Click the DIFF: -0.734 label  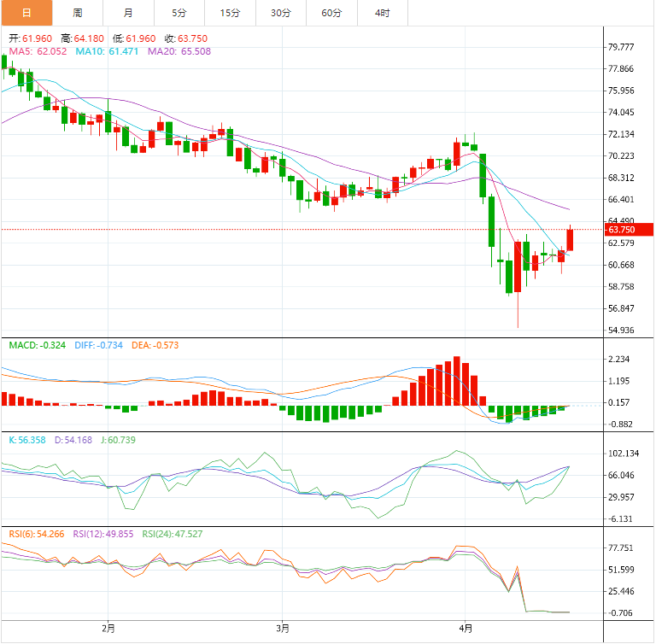pyautogui.click(x=99, y=345)
